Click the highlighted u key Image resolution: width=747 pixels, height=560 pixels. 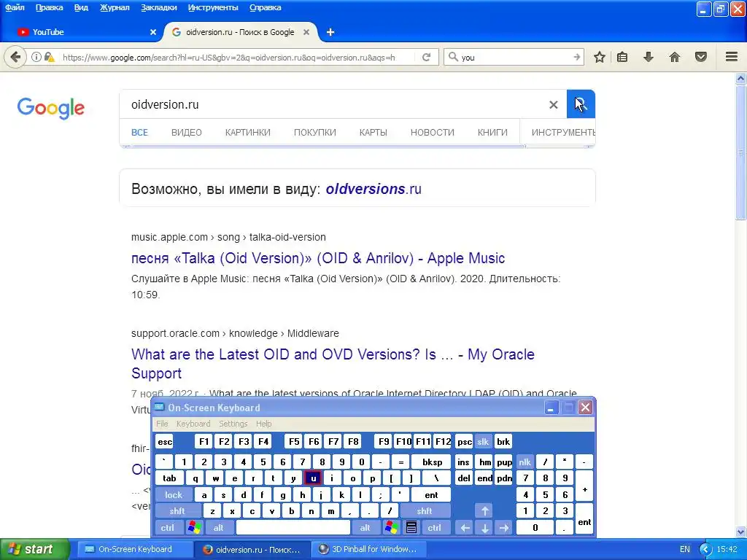tap(312, 478)
